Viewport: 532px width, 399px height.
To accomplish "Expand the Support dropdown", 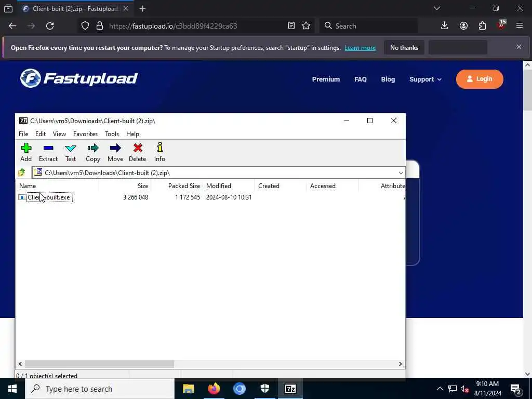I will coord(425,79).
